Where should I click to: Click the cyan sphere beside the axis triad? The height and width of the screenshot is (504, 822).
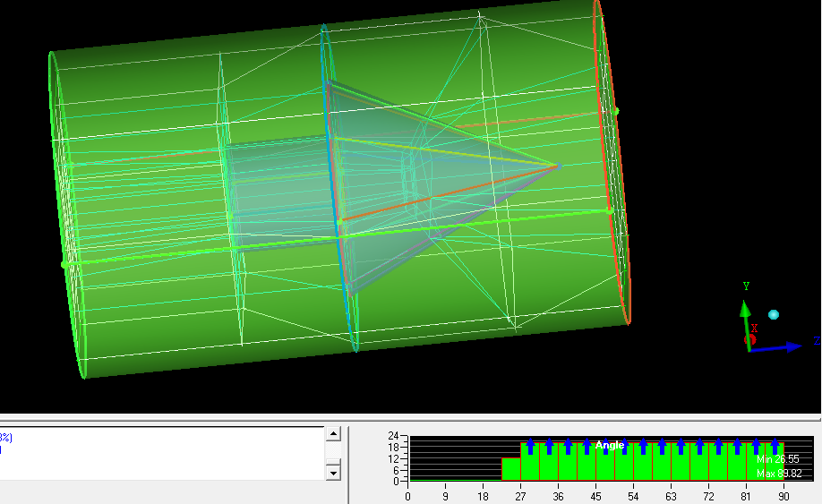coord(774,315)
